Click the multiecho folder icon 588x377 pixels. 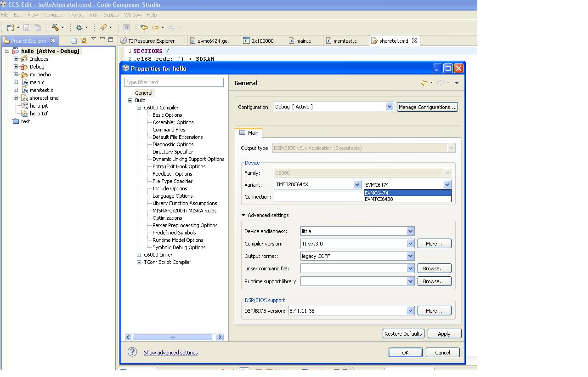(24, 74)
